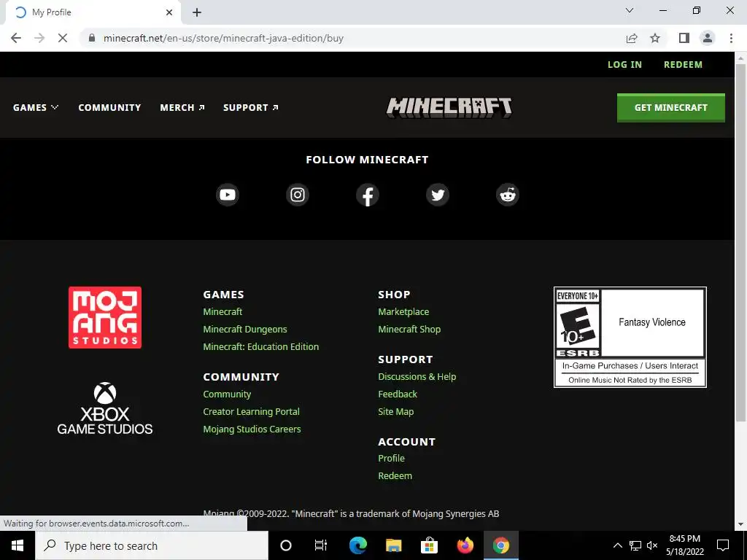This screenshot has height=560, width=747.
Task: Click the ESRB Everyone 10+ rating badge
Action: point(630,337)
